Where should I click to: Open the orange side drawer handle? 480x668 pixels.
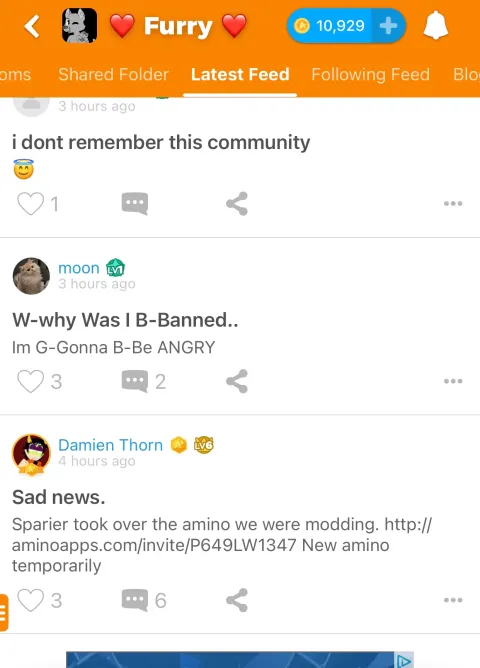click(4, 612)
